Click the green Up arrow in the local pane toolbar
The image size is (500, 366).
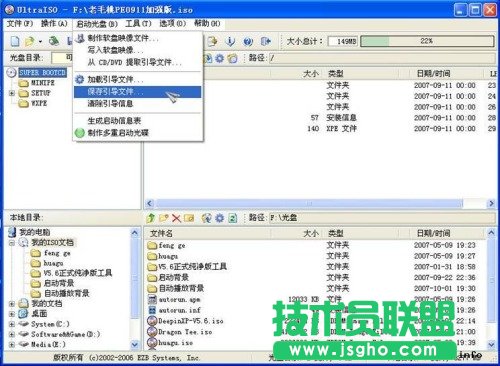coord(151,218)
